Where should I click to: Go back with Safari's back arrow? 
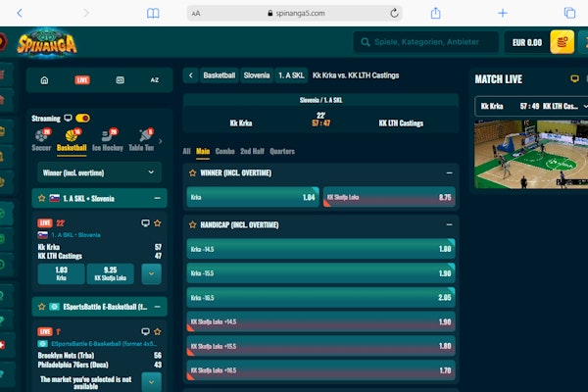tap(20, 13)
